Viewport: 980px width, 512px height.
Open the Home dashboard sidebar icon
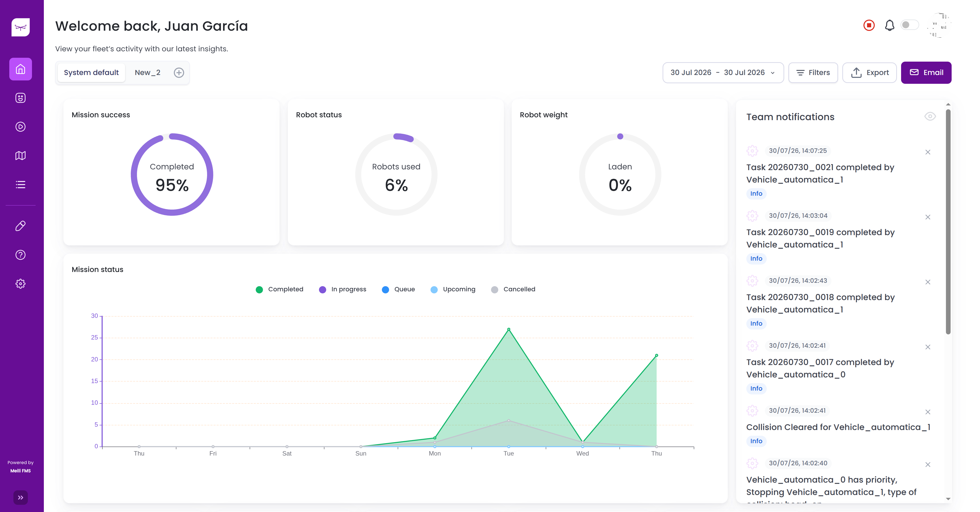(x=21, y=69)
